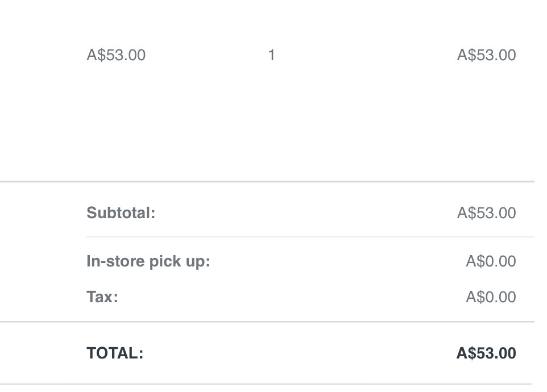Select the In-store pick up A$0.00 amount
This screenshot has height=392, width=547.
491,261
